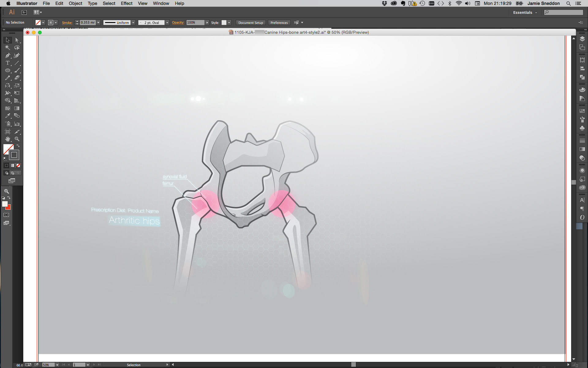Screen dimensions: 588x368
Task: Open the File menu
Action: [46, 3]
